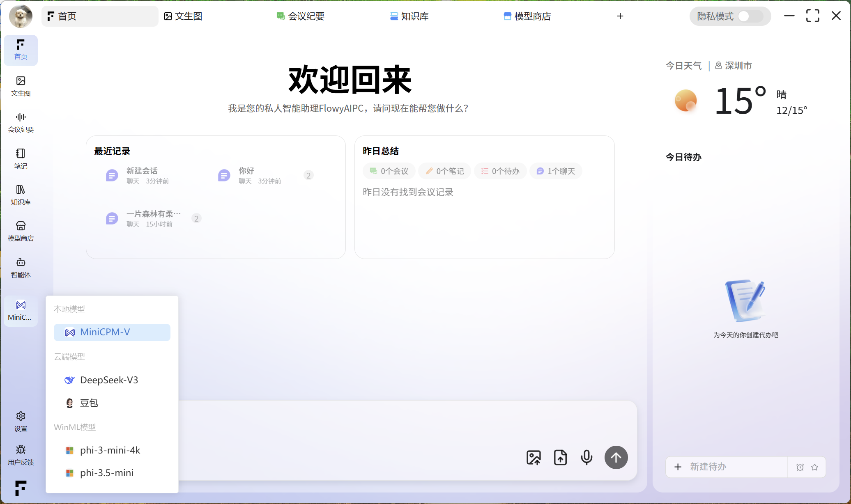Click the file upload icon
The width and height of the screenshot is (851, 504).
560,457
